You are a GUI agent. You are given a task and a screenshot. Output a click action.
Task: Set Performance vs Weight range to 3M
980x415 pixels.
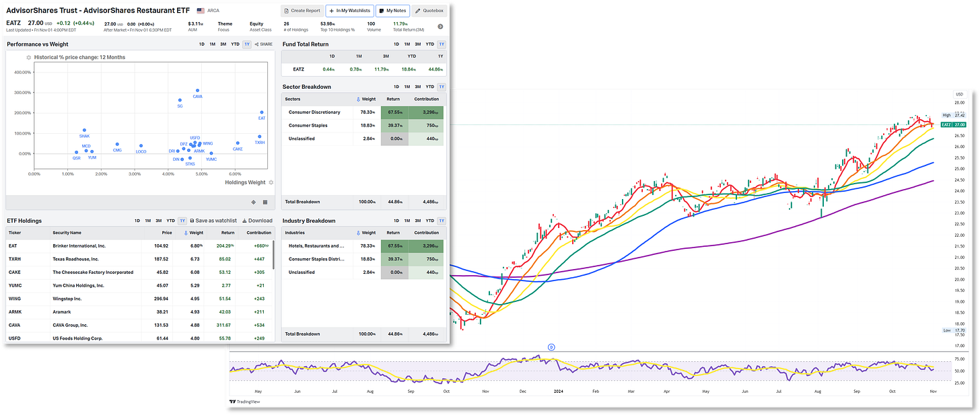(x=223, y=44)
